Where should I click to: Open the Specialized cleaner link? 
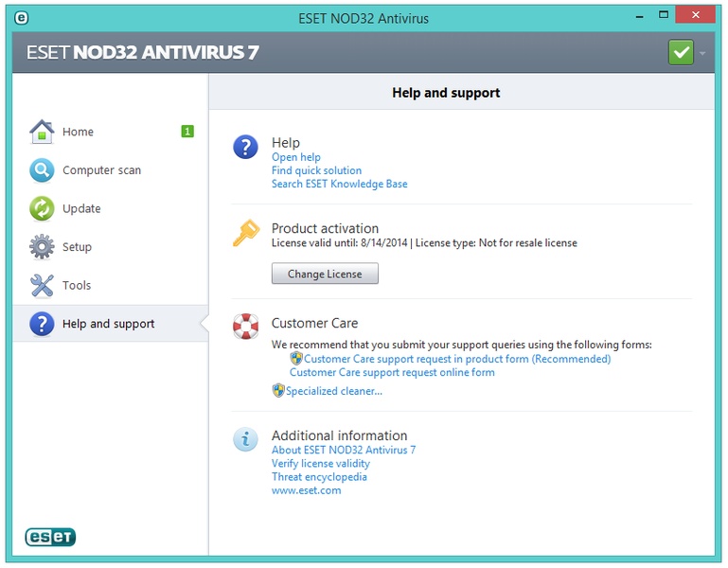point(333,391)
